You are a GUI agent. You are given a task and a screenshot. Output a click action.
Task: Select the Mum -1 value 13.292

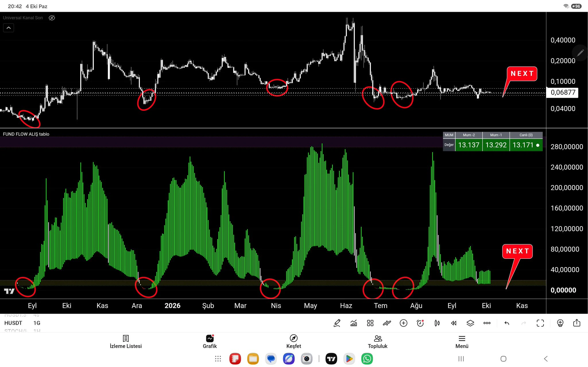pyautogui.click(x=496, y=145)
